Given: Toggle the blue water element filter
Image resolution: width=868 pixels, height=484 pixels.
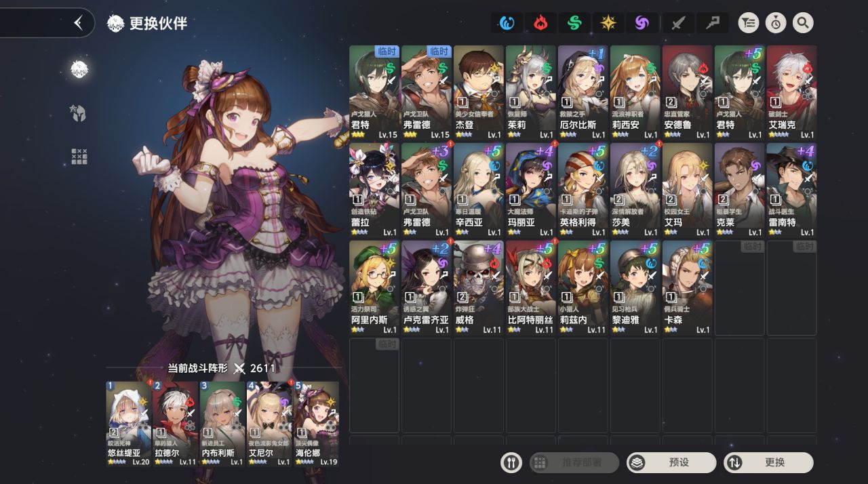Looking at the screenshot, I should coord(506,23).
